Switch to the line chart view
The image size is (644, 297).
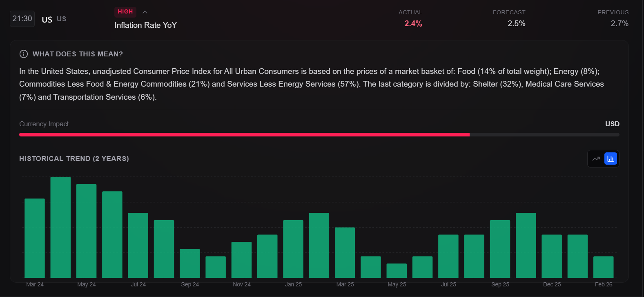(x=596, y=159)
